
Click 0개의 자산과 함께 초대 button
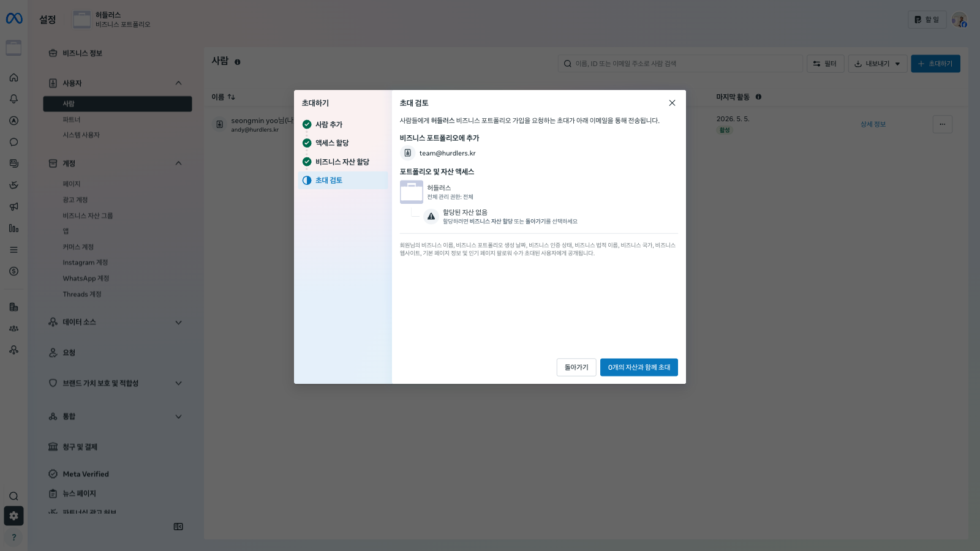click(639, 367)
